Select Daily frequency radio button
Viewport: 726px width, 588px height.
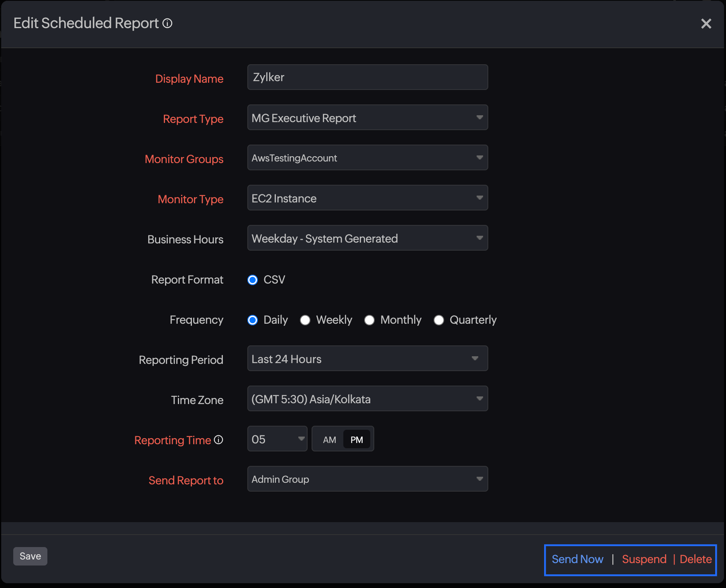point(253,320)
